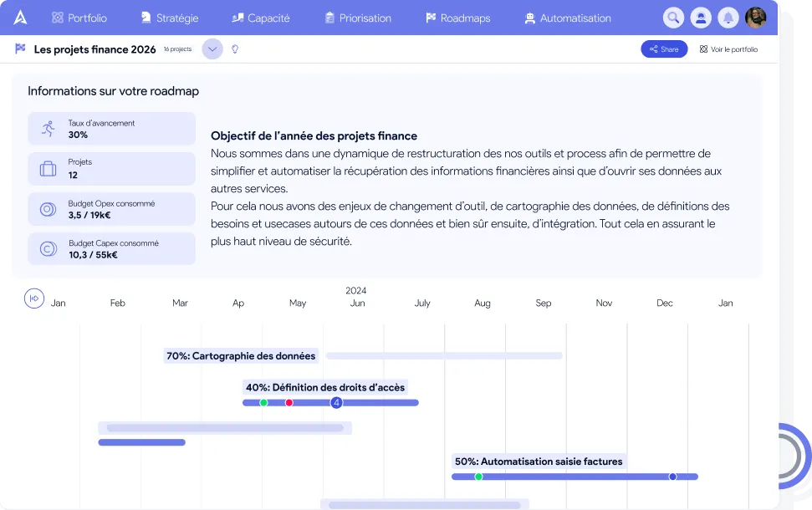Open Voir le portfolio
Screen dimensions: 812x510
pyautogui.click(x=731, y=49)
